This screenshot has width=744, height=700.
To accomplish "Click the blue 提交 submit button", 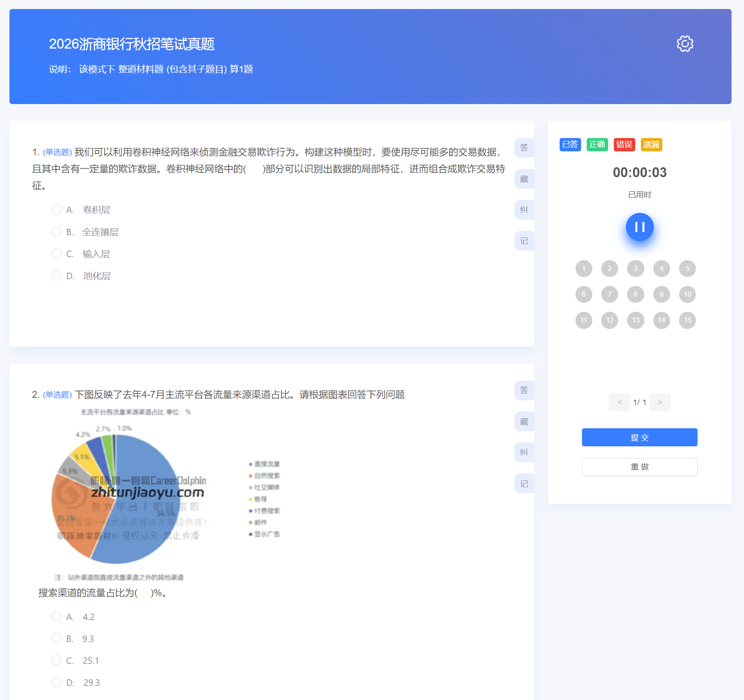I will pos(640,437).
